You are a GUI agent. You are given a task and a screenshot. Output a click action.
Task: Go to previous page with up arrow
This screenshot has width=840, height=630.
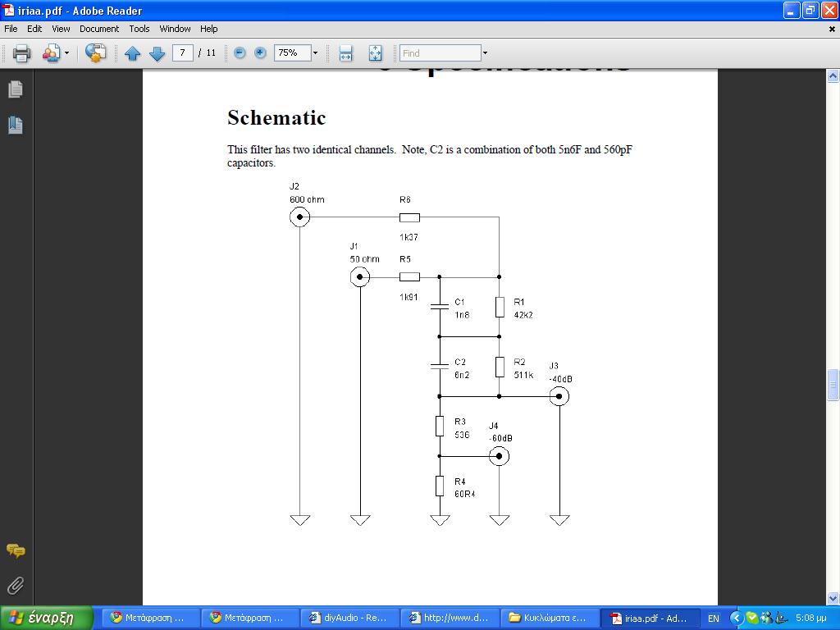point(132,53)
